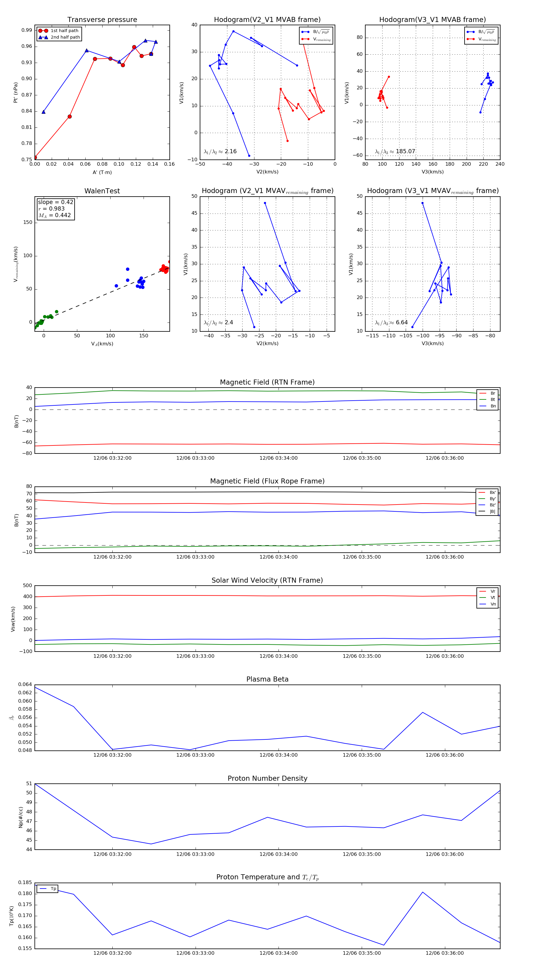Click the 'Transverse pressure' plot title
This screenshot has width=535, height=980.
(x=102, y=20)
